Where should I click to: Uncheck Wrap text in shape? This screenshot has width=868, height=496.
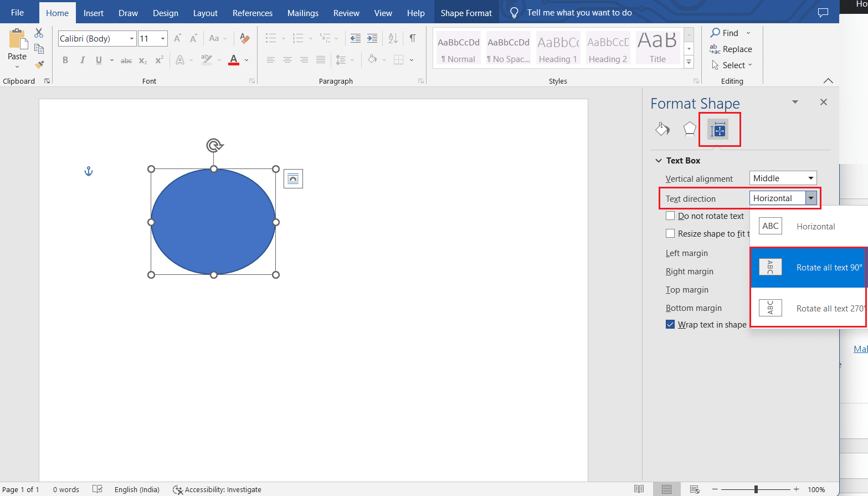(670, 325)
